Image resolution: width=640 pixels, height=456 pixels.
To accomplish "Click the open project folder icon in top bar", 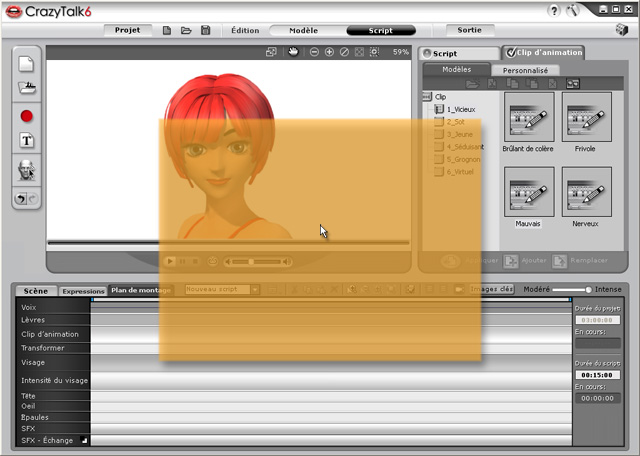I will pos(186,30).
